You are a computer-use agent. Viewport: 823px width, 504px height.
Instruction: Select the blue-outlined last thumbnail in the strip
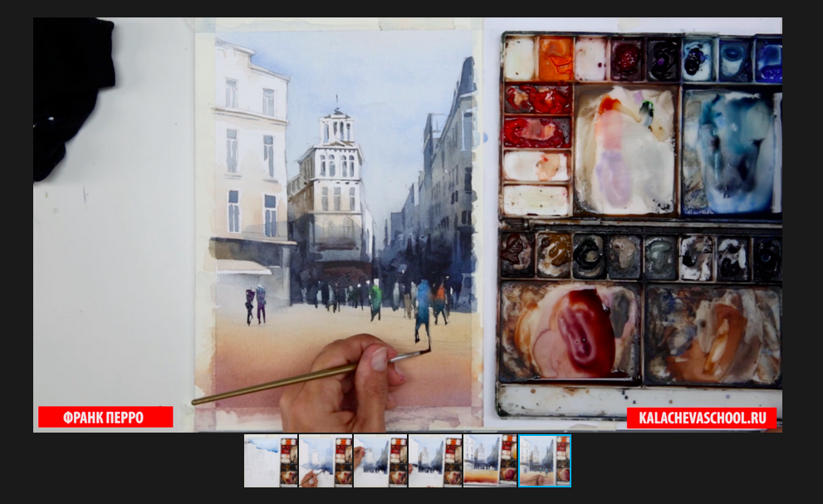click(545, 461)
